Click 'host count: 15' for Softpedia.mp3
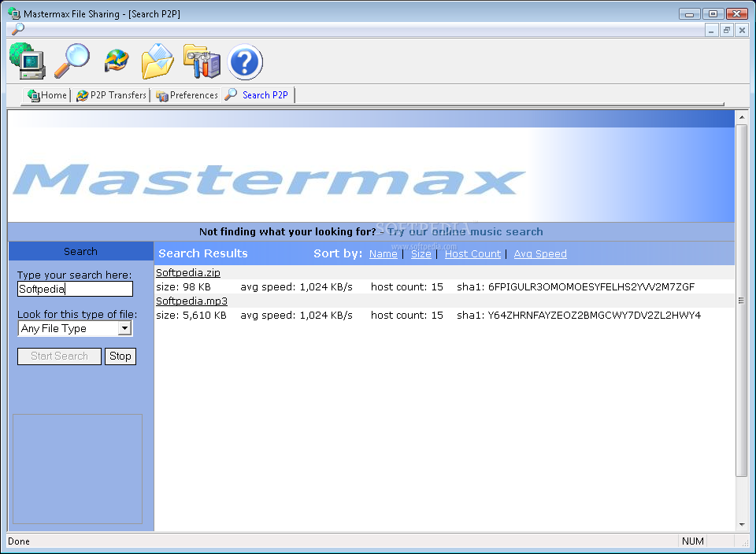 coord(407,316)
